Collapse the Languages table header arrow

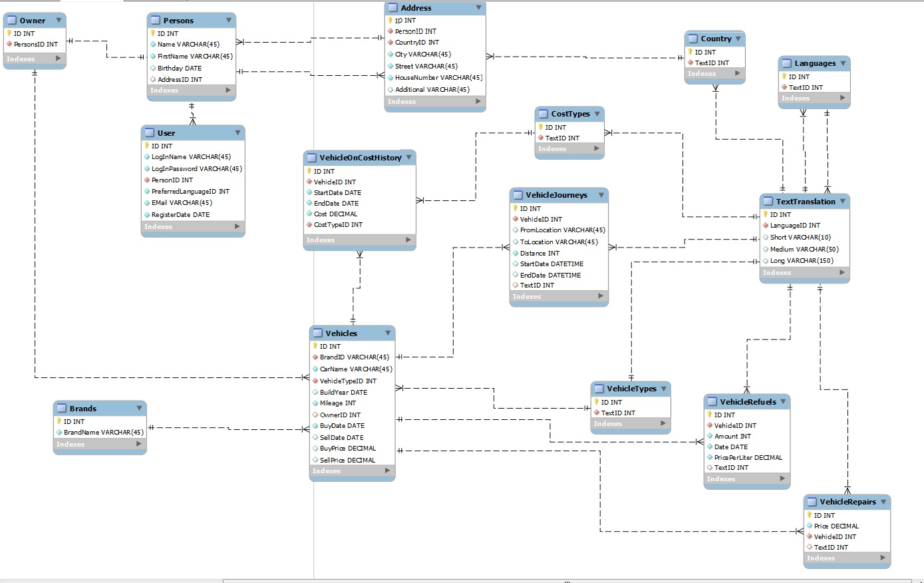843,63
